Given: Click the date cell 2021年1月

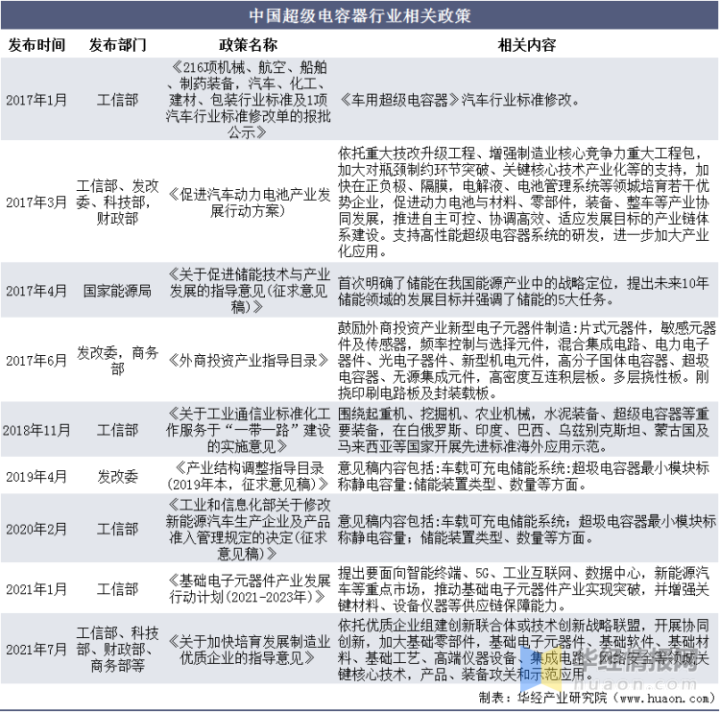Looking at the screenshot, I should [36, 589].
